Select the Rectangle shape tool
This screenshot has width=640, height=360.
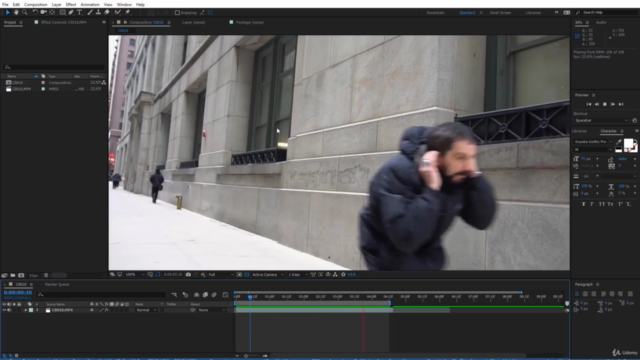pyautogui.click(x=62, y=13)
